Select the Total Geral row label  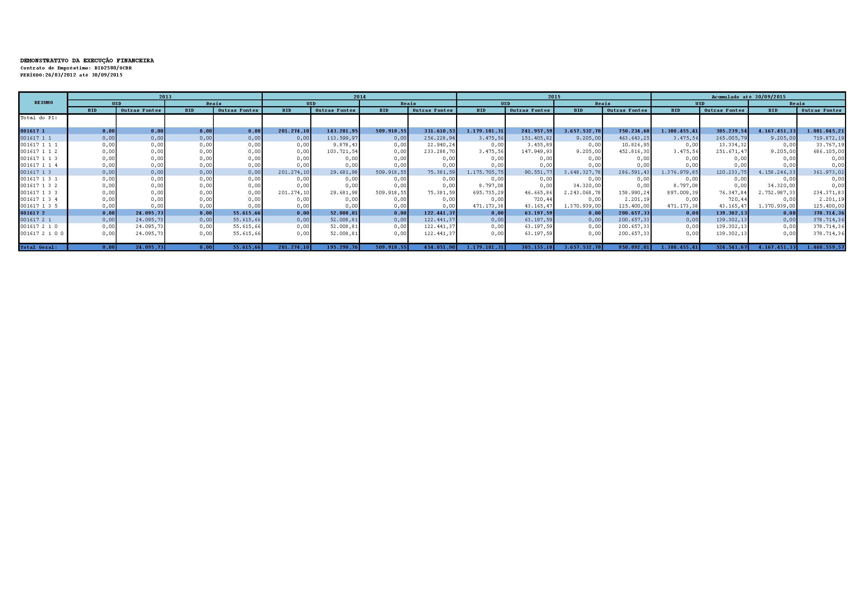point(39,247)
